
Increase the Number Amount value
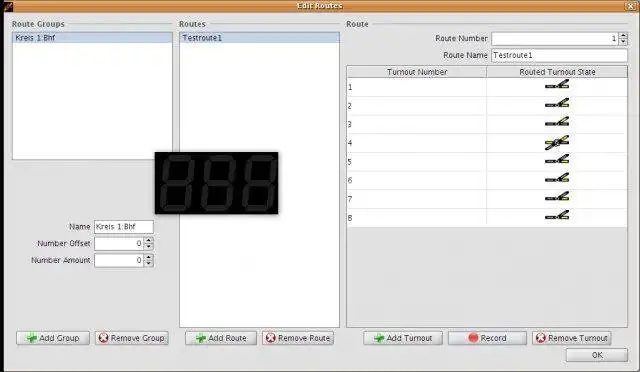pyautogui.click(x=149, y=257)
